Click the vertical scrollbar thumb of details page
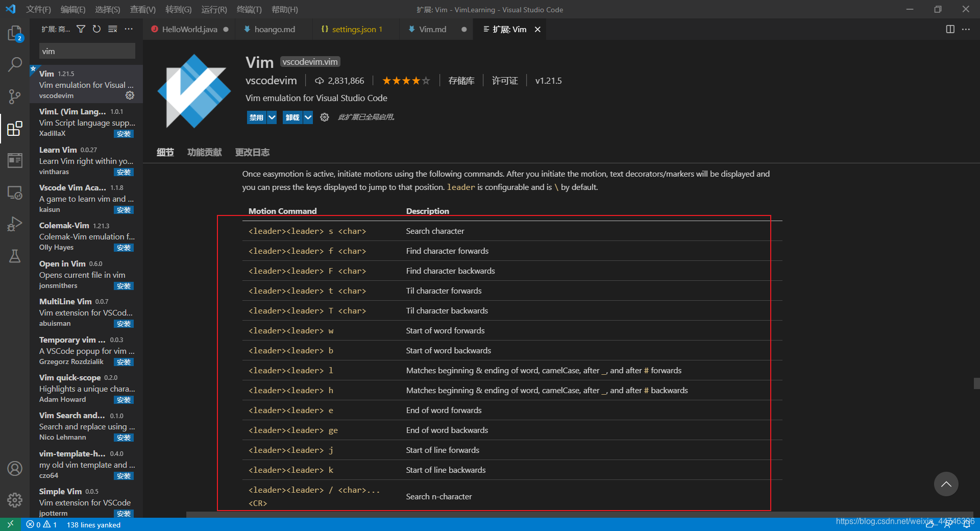This screenshot has height=531, width=980. pos(976,383)
